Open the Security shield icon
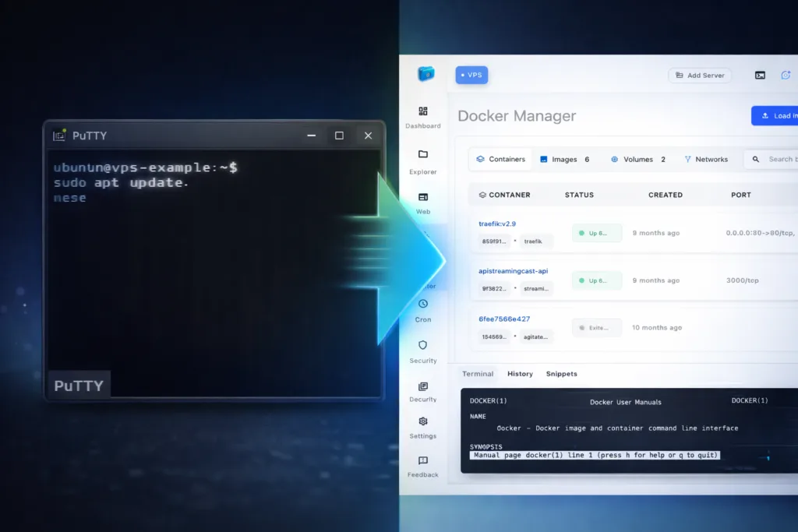Image resolution: width=798 pixels, height=532 pixels. click(x=423, y=345)
